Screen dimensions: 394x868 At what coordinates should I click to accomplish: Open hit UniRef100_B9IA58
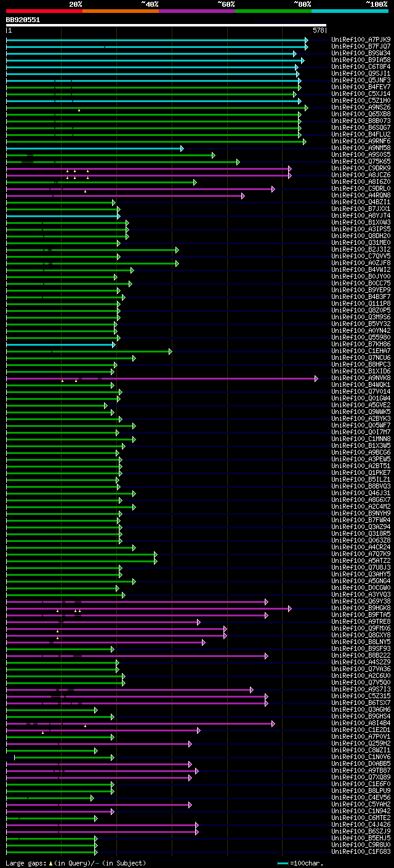[361, 60]
